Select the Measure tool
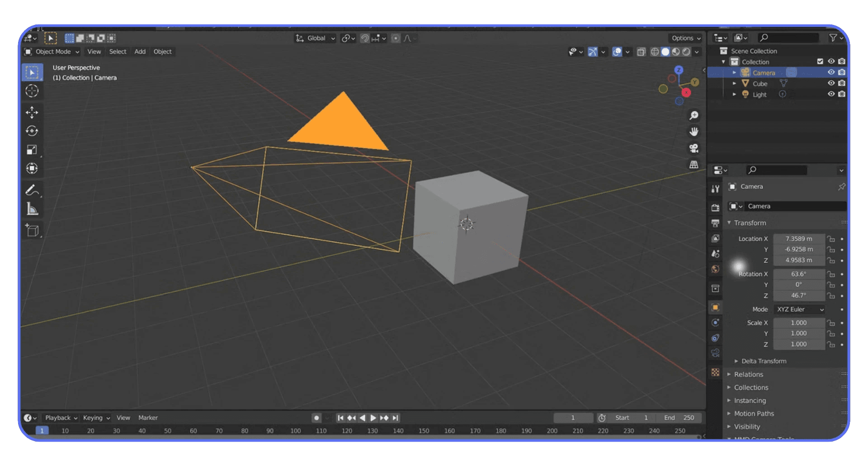The height and width of the screenshot is (467, 868). [32, 208]
